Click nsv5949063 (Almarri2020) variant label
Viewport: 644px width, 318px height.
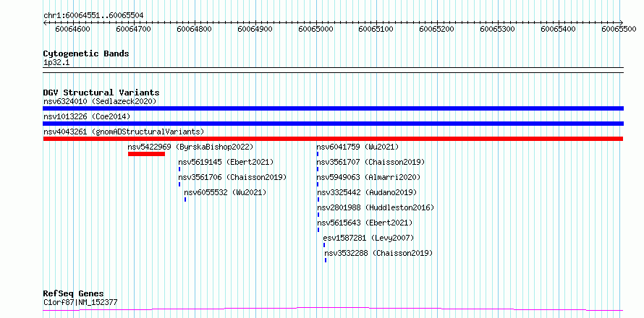[368, 177]
